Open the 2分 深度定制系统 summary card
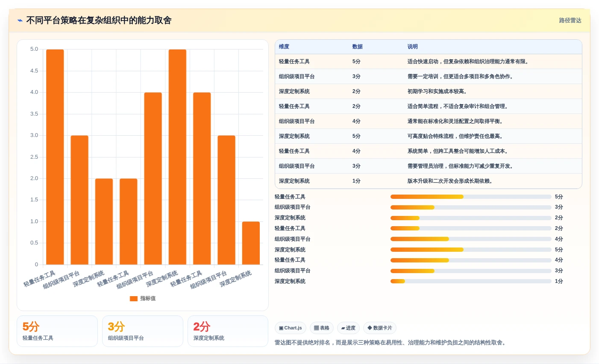Viewport: 599px width, 364px height. point(228,331)
